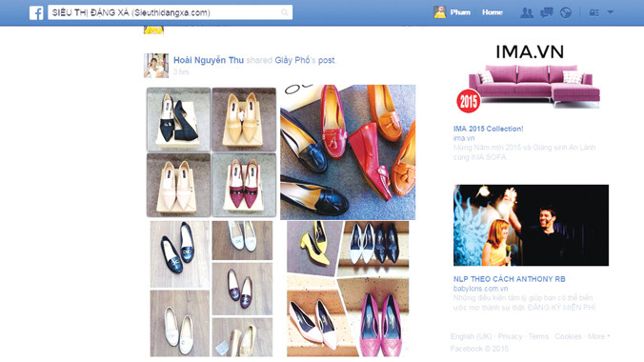The image size is (644, 362).
Task: Open the Terms footer link
Action: [538, 336]
